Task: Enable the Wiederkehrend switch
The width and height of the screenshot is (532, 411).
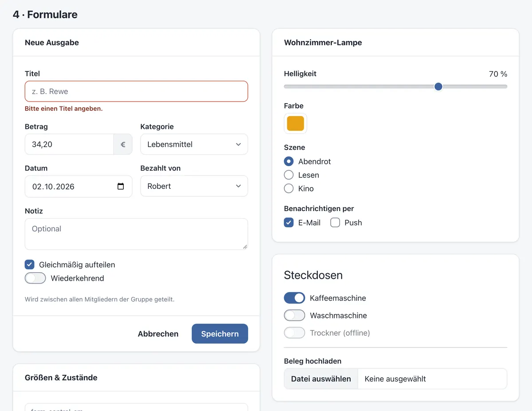Action: point(35,278)
